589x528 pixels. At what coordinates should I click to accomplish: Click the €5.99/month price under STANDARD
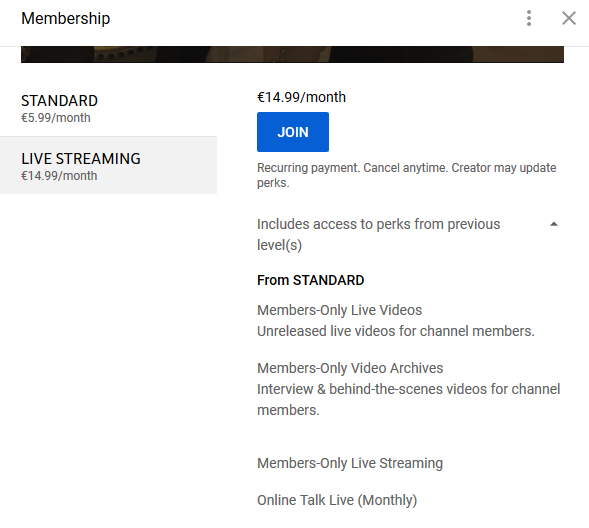56,118
